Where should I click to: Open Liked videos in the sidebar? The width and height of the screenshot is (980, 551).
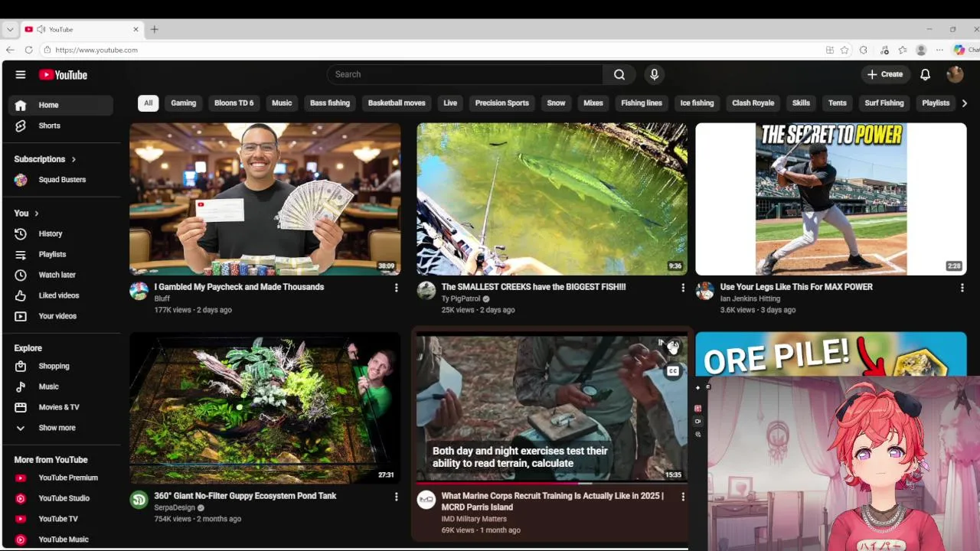[61, 295]
